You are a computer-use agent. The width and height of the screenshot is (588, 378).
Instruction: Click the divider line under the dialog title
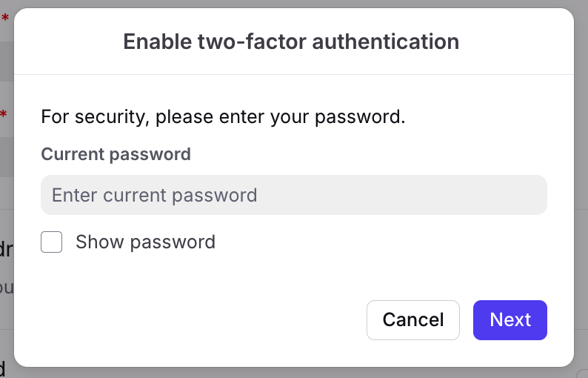pyautogui.click(x=293, y=74)
